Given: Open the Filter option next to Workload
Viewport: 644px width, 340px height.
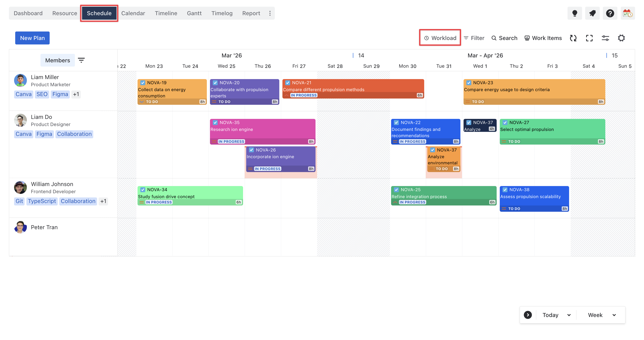Looking at the screenshot, I should pos(474,38).
